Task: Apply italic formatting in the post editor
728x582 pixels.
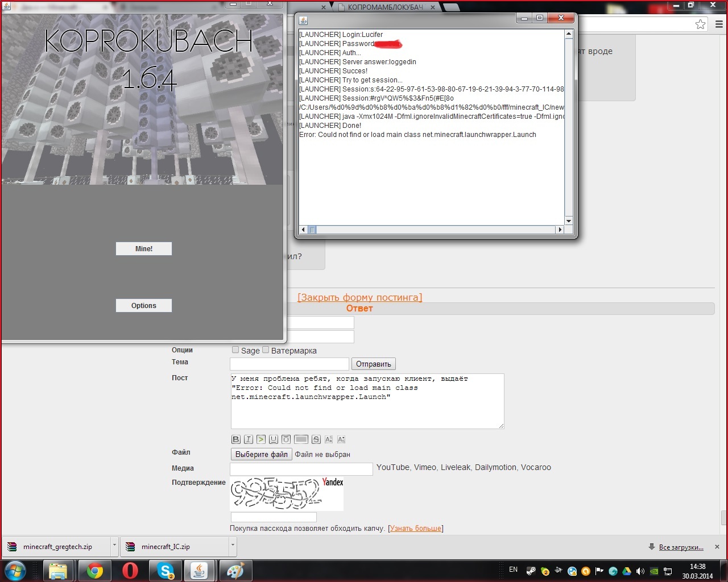Action: point(249,439)
